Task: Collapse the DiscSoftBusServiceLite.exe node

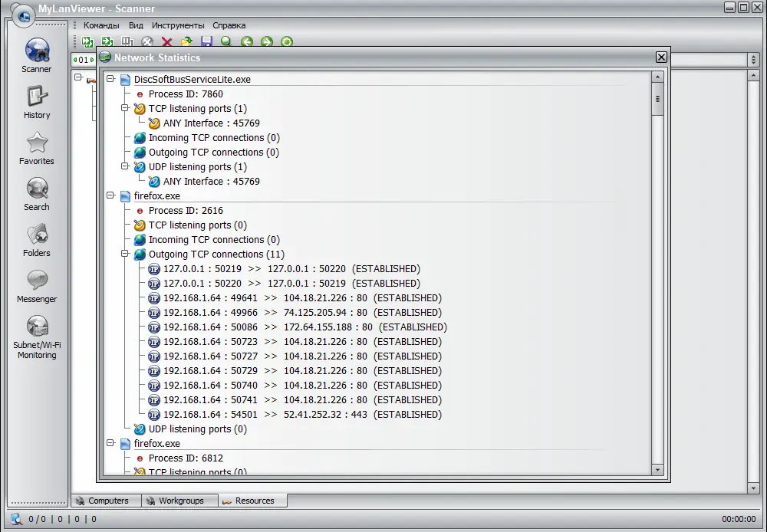Action: (110, 79)
